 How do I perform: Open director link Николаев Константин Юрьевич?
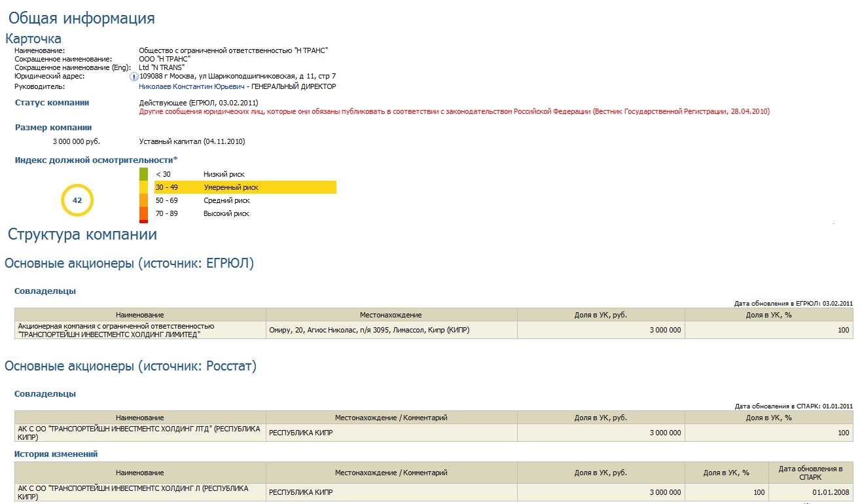(x=191, y=86)
